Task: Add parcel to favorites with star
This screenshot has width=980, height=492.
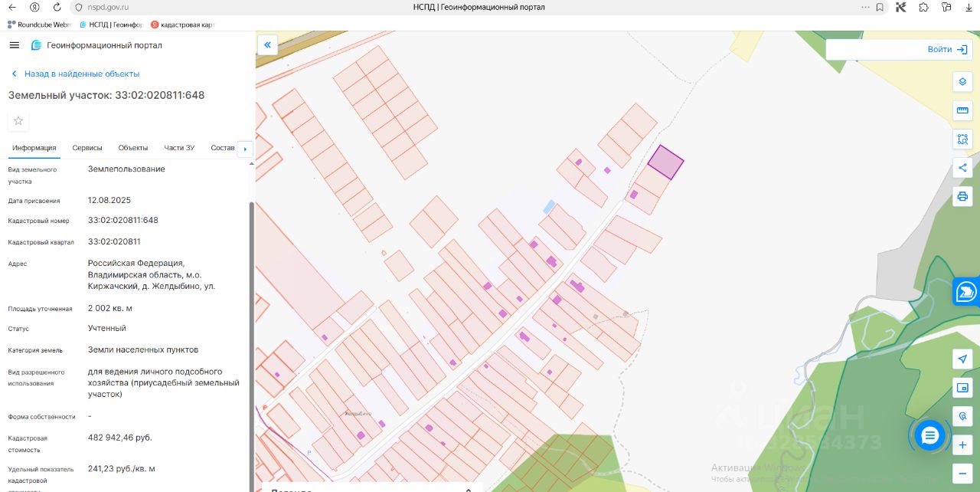Action: (18, 120)
